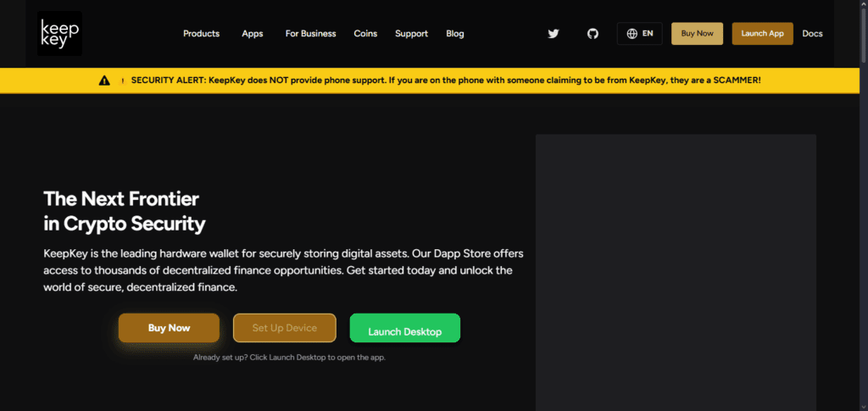Click the warning triangle in the alert banner
This screenshot has width=868, height=411.
pyautogui.click(x=104, y=81)
